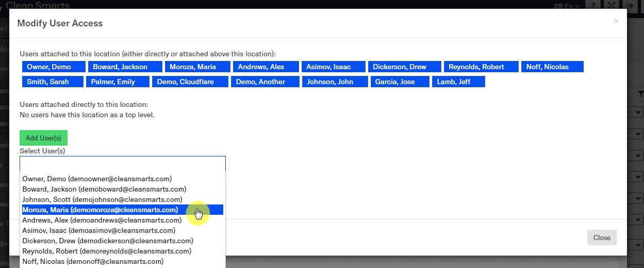Select Asimov, Isaac from the dropdown list
This screenshot has height=268, width=644.
(x=98, y=230)
